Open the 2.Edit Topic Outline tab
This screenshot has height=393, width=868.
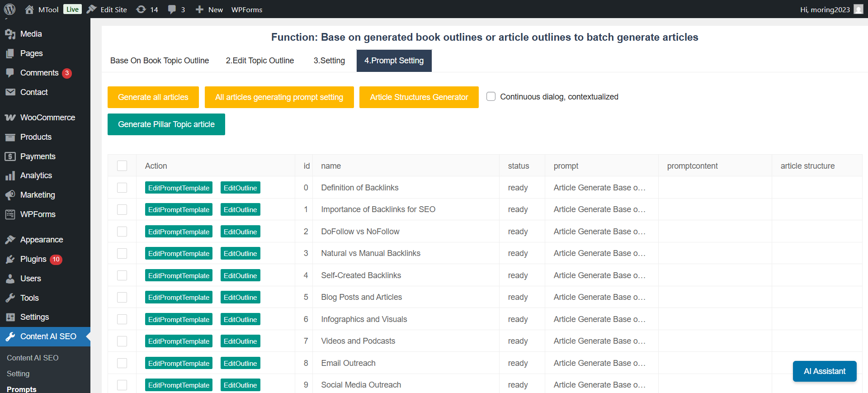click(x=260, y=61)
